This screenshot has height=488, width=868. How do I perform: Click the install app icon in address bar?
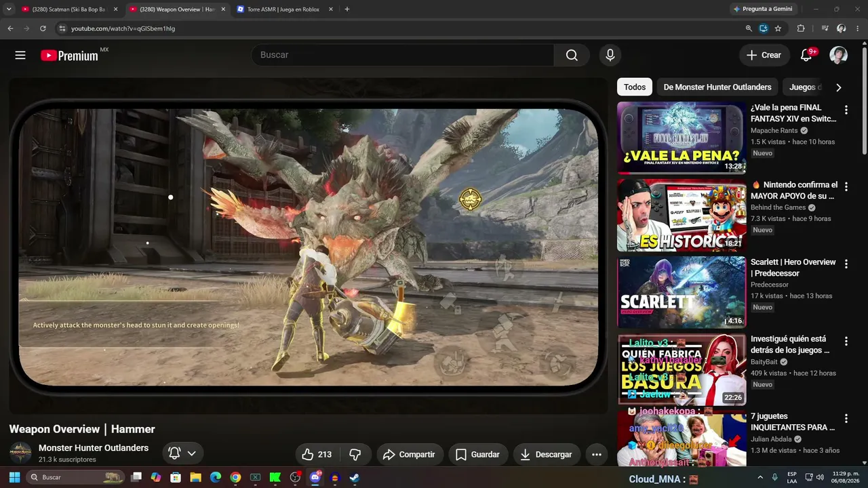[x=764, y=28]
